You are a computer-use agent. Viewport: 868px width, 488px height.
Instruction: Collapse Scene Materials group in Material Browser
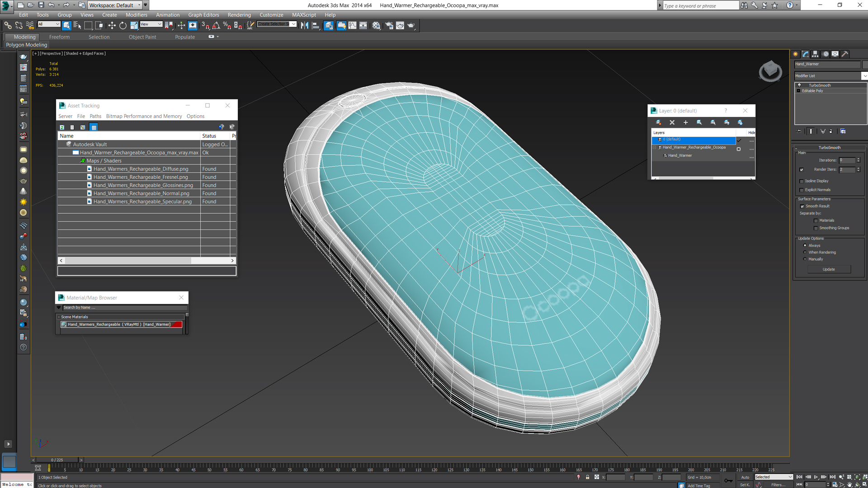59,317
